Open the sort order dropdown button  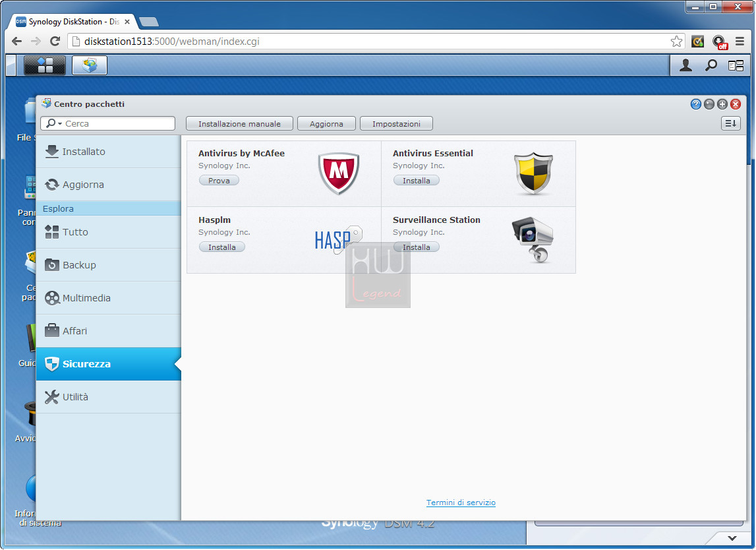[x=731, y=123]
